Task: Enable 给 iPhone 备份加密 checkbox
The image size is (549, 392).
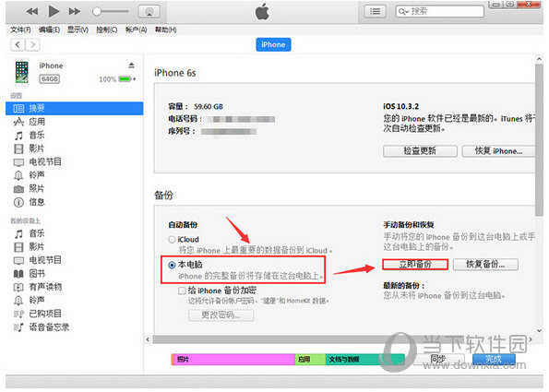Action: point(182,291)
